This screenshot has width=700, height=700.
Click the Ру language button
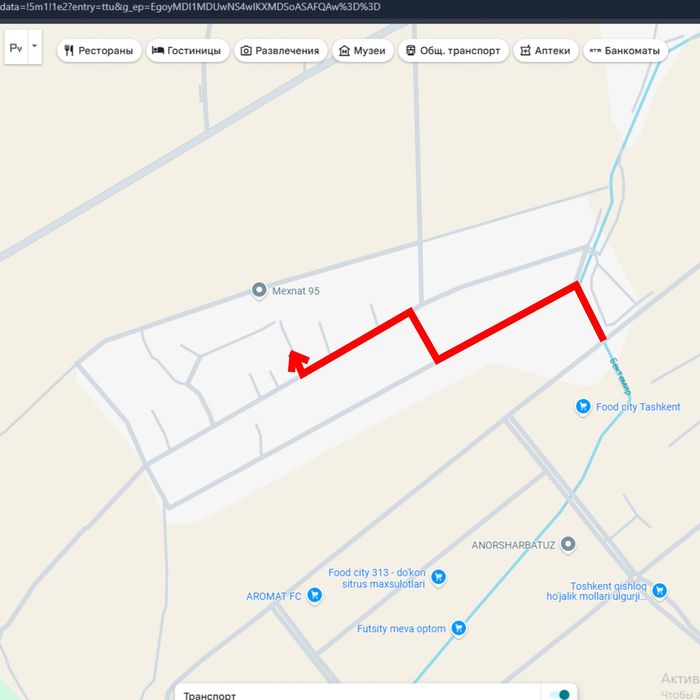16,47
